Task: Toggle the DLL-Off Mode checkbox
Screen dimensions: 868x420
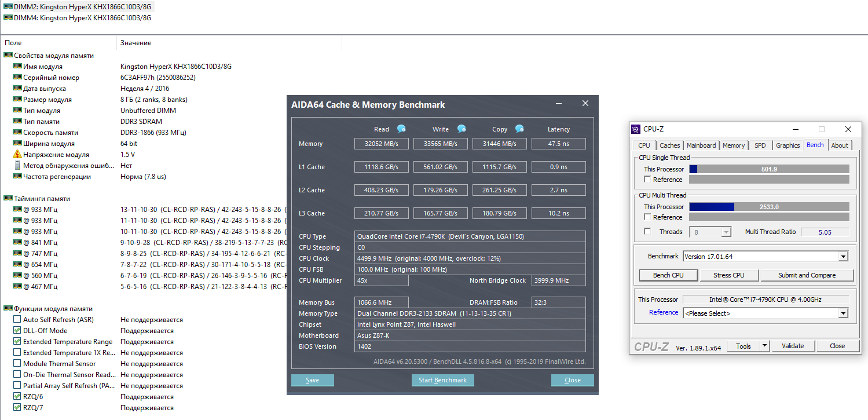Action: pos(17,331)
